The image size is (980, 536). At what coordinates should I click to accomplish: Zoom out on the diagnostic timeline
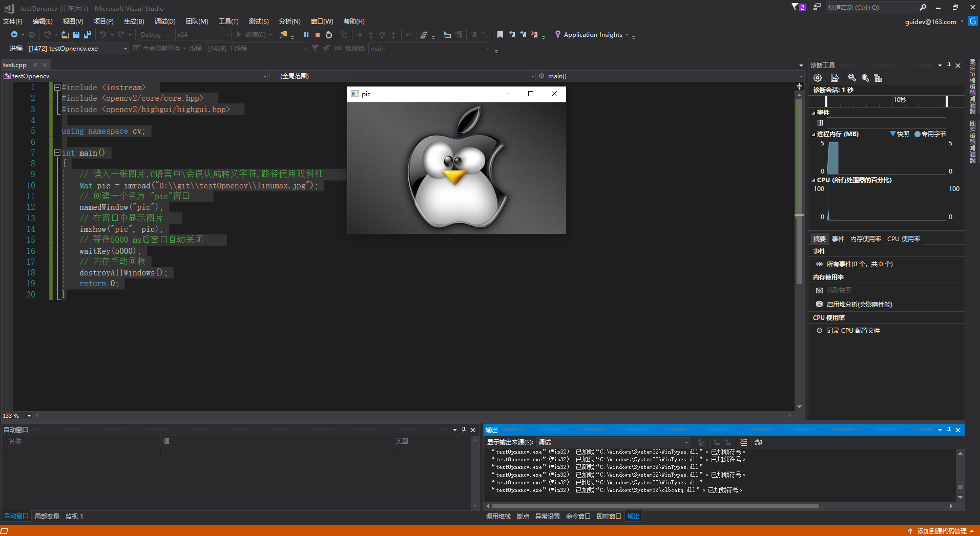[x=865, y=78]
